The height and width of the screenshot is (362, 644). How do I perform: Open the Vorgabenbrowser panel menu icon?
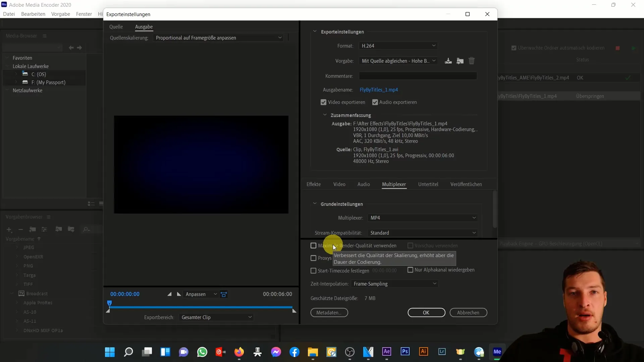(x=49, y=217)
